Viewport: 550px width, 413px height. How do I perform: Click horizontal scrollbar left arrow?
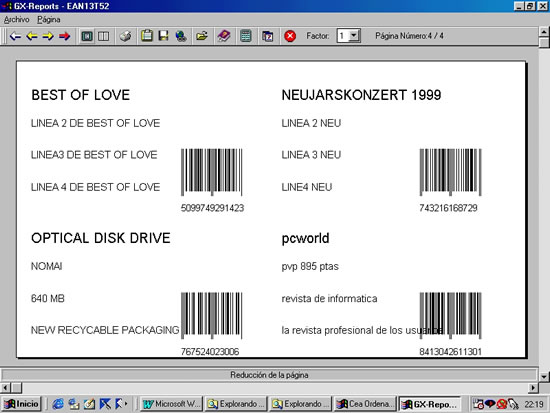click(x=5, y=388)
